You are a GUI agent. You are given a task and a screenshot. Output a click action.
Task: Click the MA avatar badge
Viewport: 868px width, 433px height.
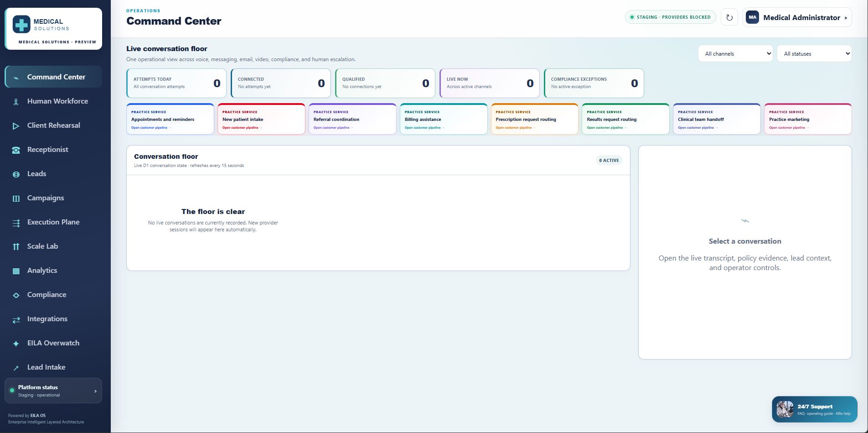(x=752, y=17)
